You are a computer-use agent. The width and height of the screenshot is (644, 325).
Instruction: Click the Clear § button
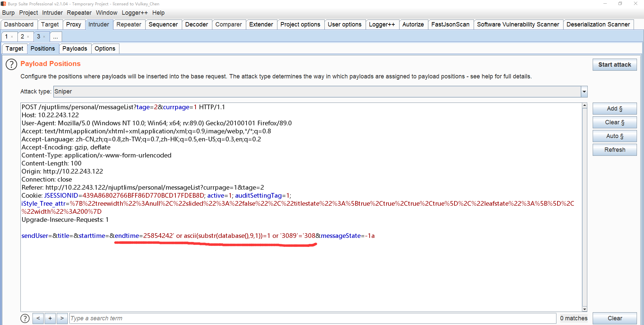click(x=614, y=122)
